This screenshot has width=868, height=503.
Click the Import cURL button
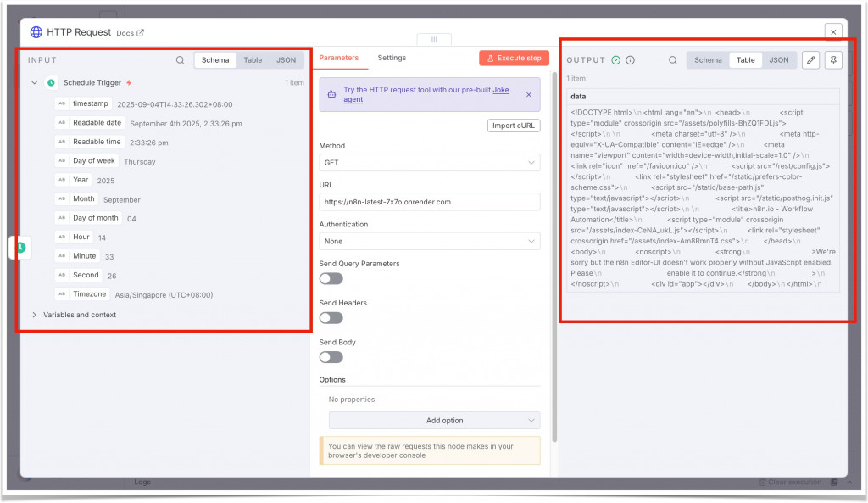514,126
